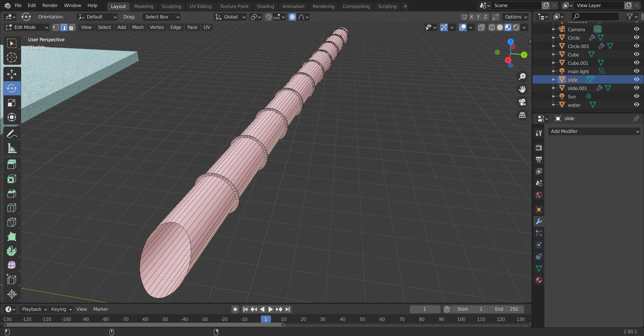The height and width of the screenshot is (336, 644).
Task: Open the Edit Mode dropdown
Action: [x=27, y=28]
